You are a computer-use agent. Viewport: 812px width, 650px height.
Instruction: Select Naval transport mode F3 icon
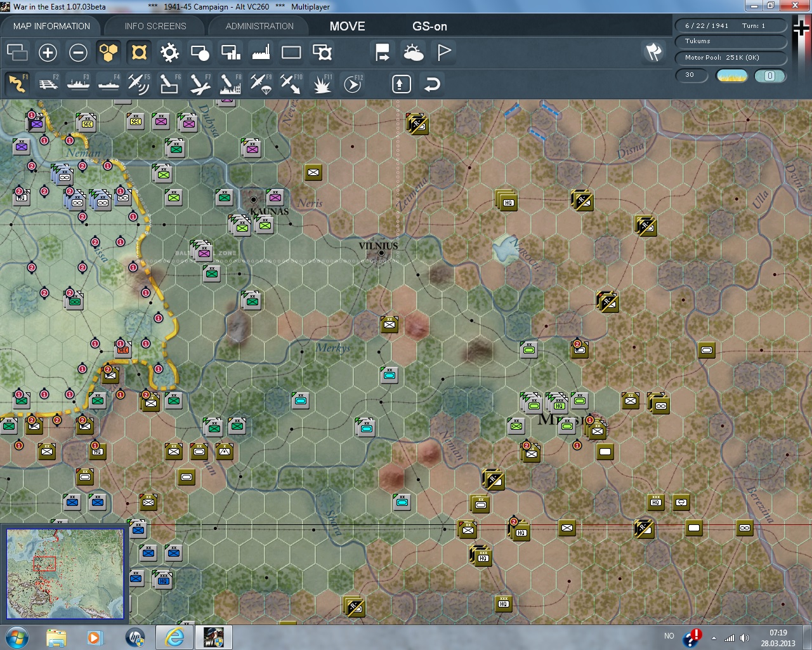(78, 83)
